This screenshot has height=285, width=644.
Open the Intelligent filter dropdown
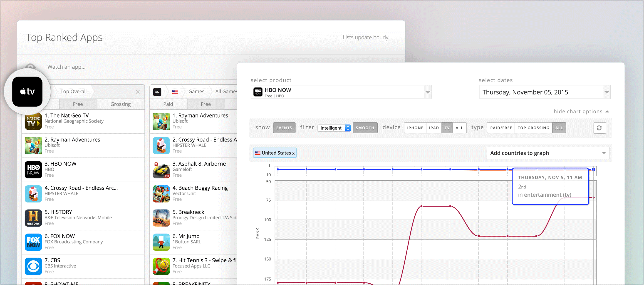pyautogui.click(x=334, y=128)
